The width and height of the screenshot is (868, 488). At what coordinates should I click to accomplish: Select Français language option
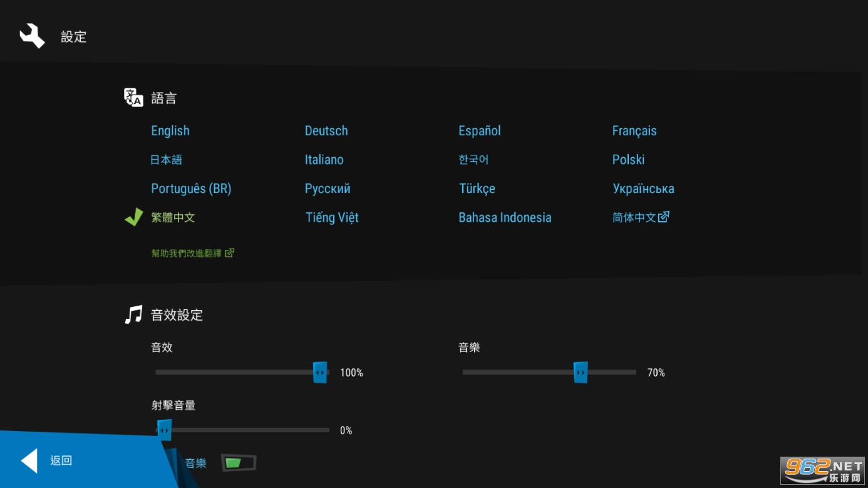[x=634, y=131]
